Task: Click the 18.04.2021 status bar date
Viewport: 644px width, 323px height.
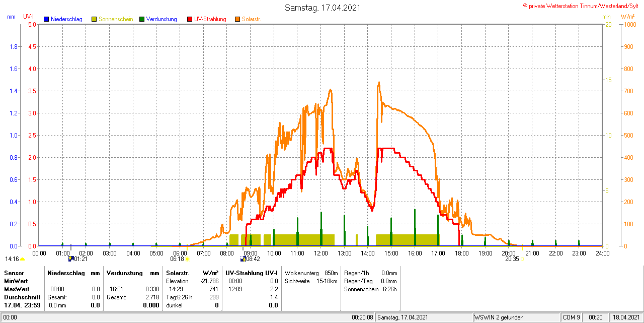Action: coord(625,317)
